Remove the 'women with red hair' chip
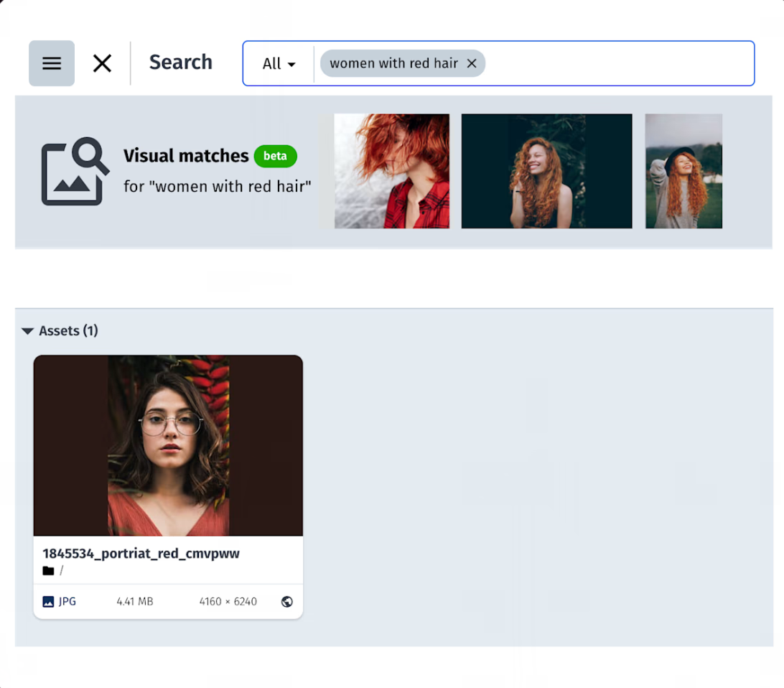784x688 pixels. click(472, 63)
